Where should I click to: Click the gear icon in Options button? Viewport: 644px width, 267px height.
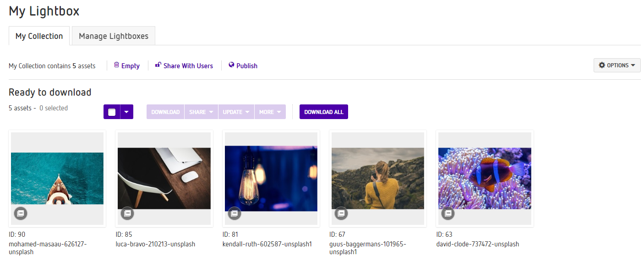[602, 65]
